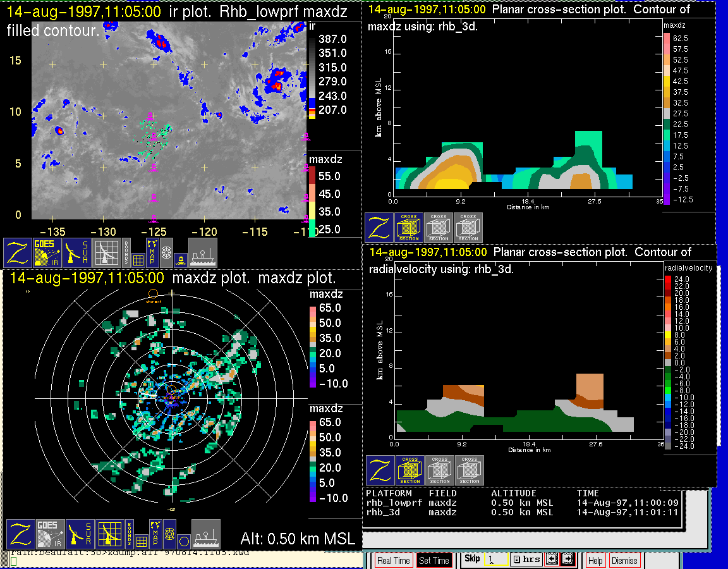Enable Real Time mode
This screenshot has width=728, height=569.
coord(393,561)
